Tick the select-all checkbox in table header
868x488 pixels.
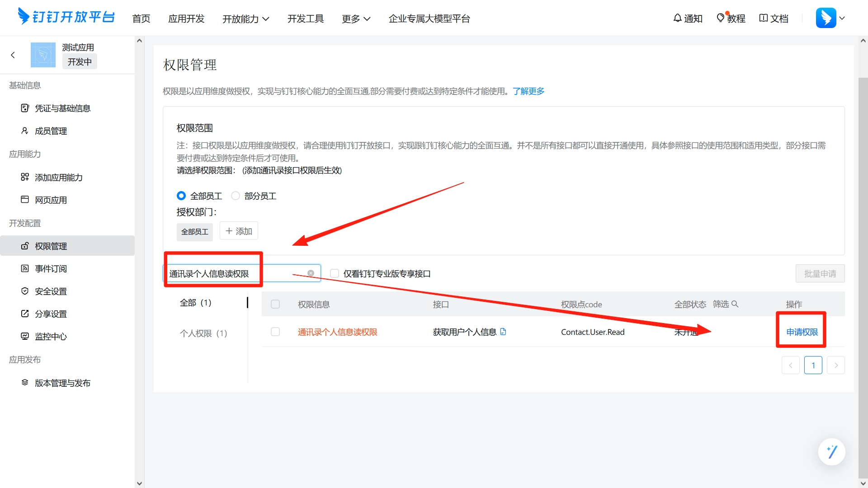pyautogui.click(x=275, y=304)
